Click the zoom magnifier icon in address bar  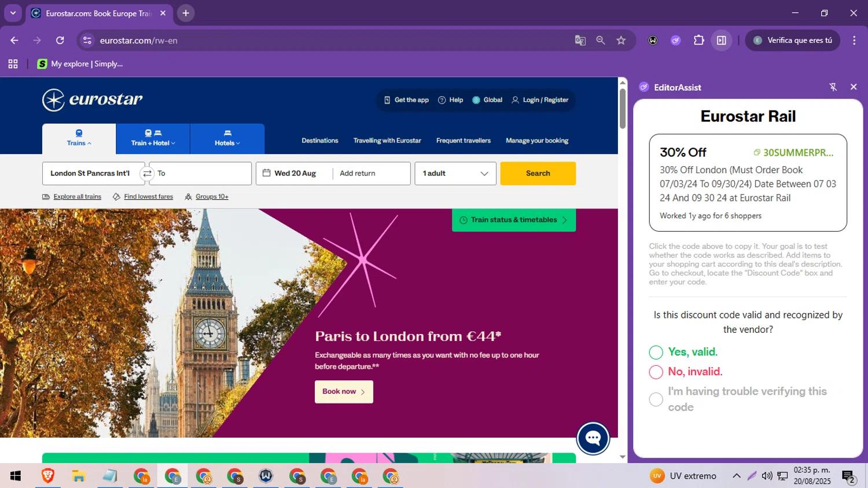point(601,41)
